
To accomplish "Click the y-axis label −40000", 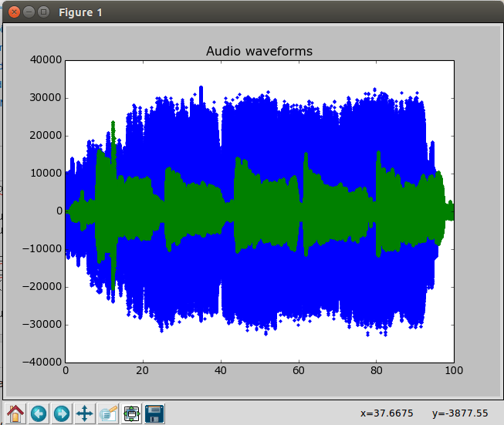I will click(42, 362).
